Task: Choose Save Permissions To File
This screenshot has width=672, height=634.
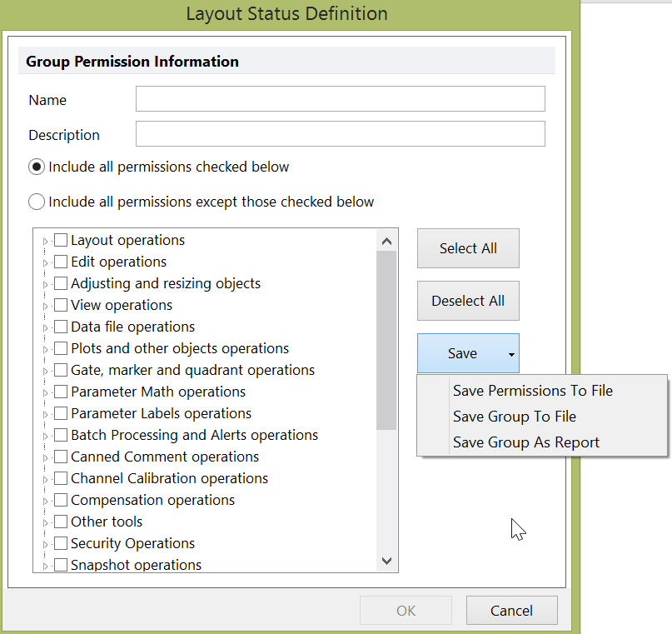Action: (x=532, y=391)
